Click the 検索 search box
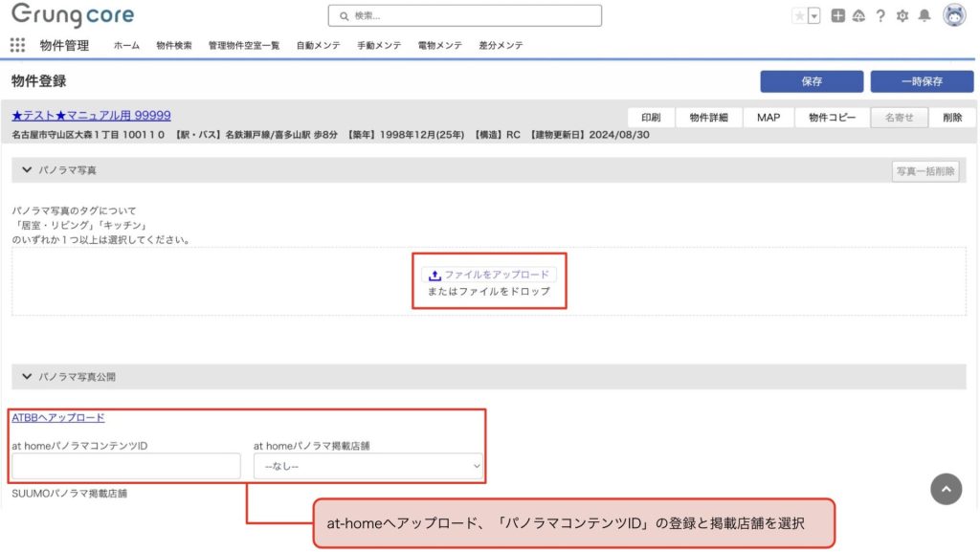Screen dimensions: 980x552 tap(465, 15)
